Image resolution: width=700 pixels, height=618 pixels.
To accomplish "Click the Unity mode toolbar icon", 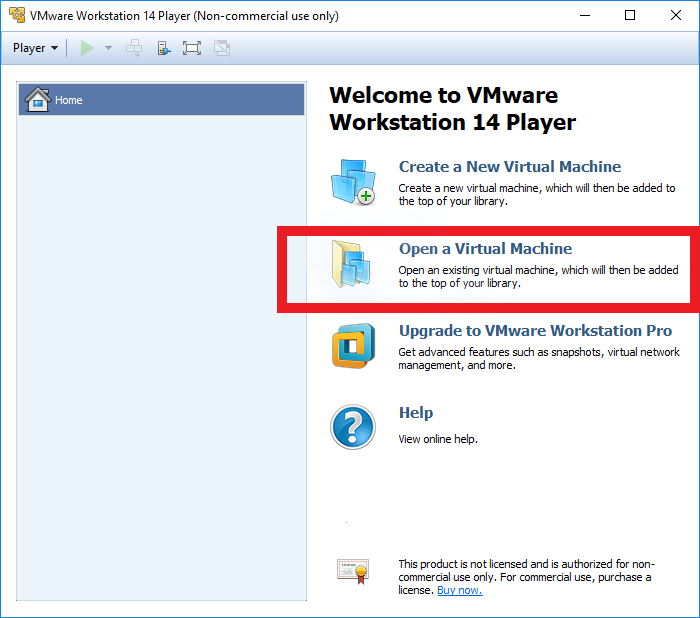I will click(222, 48).
